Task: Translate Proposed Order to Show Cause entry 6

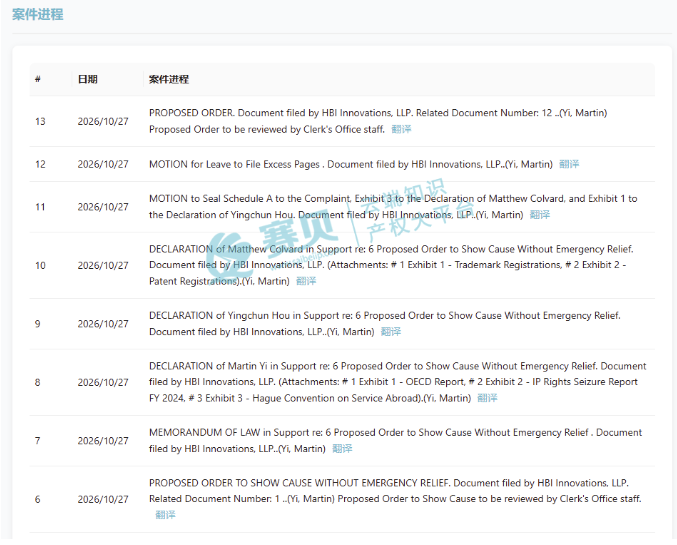Action: pos(165,515)
